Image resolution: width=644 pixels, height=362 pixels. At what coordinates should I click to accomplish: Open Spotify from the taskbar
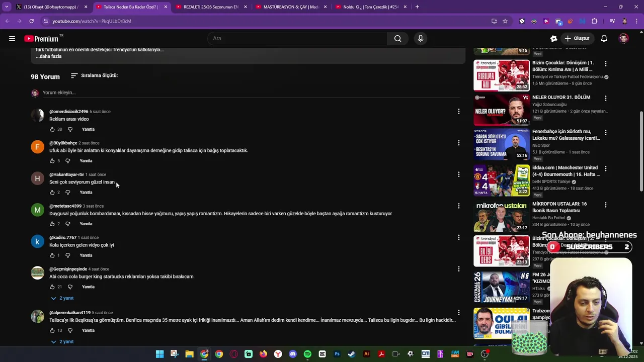(307, 354)
